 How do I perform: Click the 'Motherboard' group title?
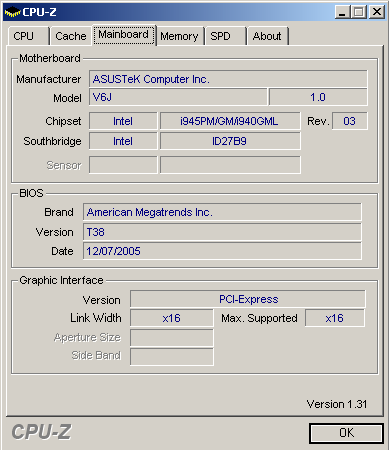(50, 58)
